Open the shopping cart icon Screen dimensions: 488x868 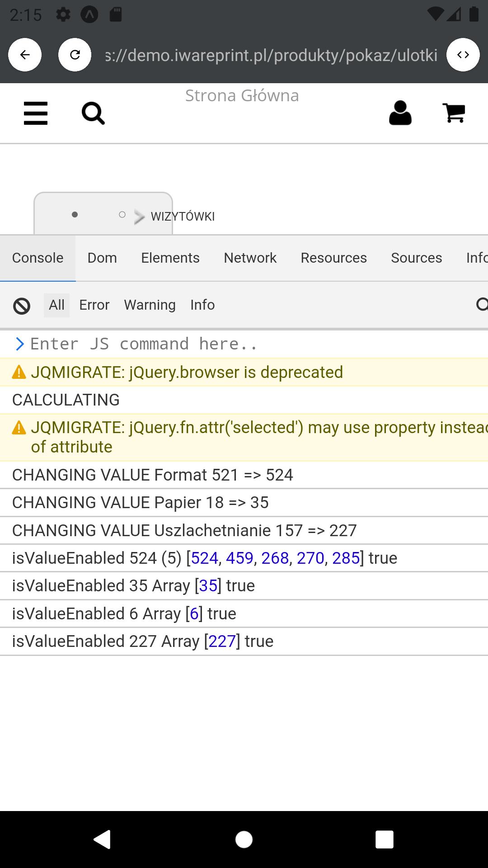pyautogui.click(x=454, y=113)
